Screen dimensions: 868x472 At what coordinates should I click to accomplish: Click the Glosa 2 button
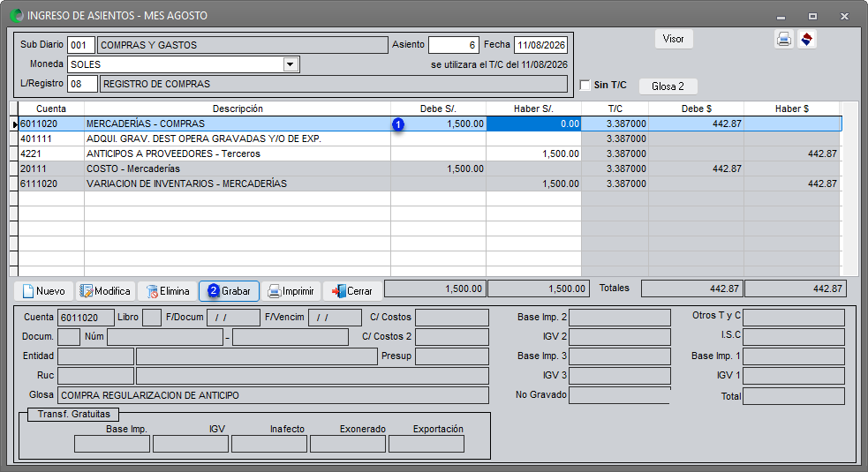(668, 86)
